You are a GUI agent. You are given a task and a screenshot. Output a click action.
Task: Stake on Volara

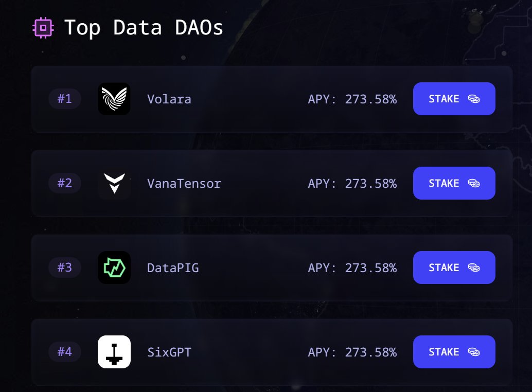(x=454, y=99)
